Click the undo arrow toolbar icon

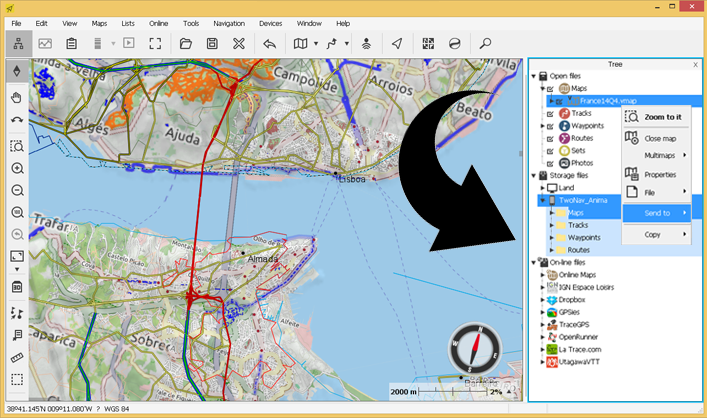pyautogui.click(x=270, y=44)
